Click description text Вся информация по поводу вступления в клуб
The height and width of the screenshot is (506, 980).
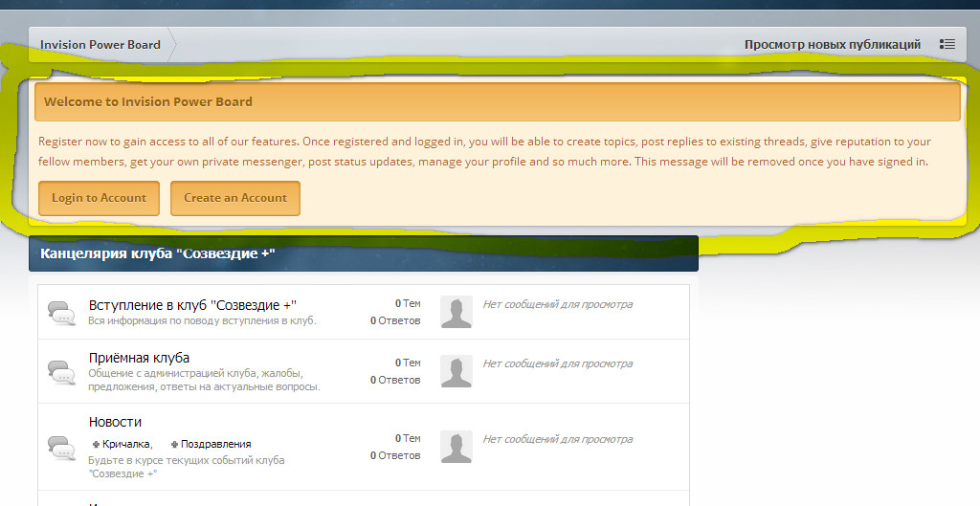point(202,321)
